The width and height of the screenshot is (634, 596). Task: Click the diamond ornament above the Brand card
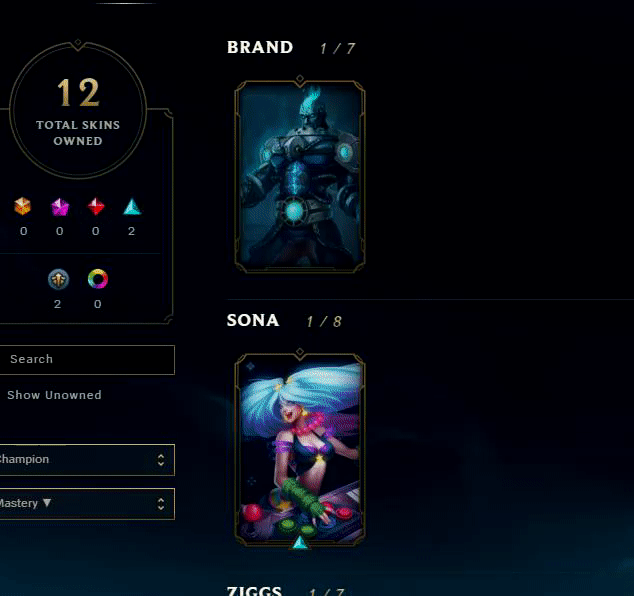pyautogui.click(x=300, y=78)
